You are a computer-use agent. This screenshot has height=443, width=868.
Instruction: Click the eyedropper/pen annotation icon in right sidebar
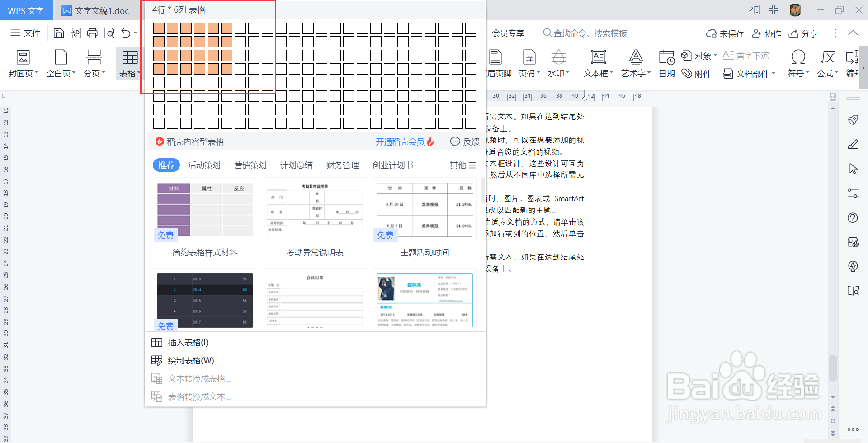(x=853, y=144)
